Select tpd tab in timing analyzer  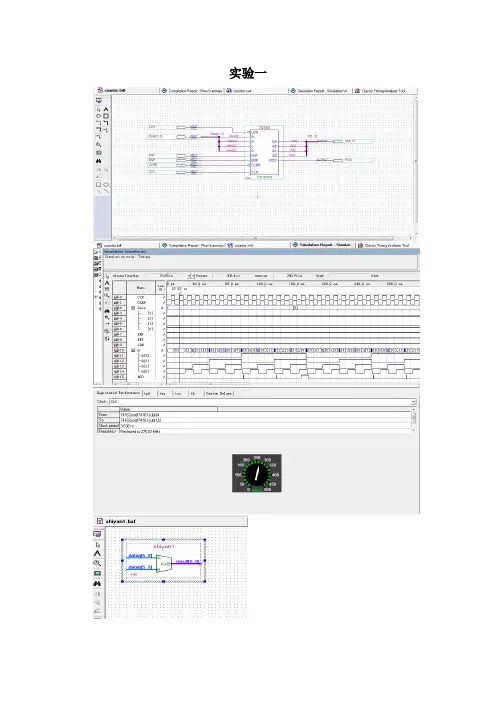point(147,394)
